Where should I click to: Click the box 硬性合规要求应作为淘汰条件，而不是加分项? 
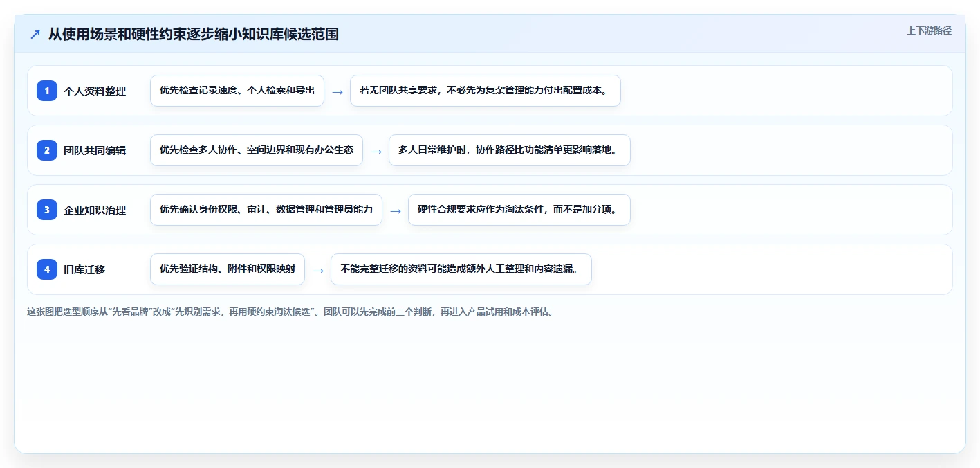tap(519, 210)
